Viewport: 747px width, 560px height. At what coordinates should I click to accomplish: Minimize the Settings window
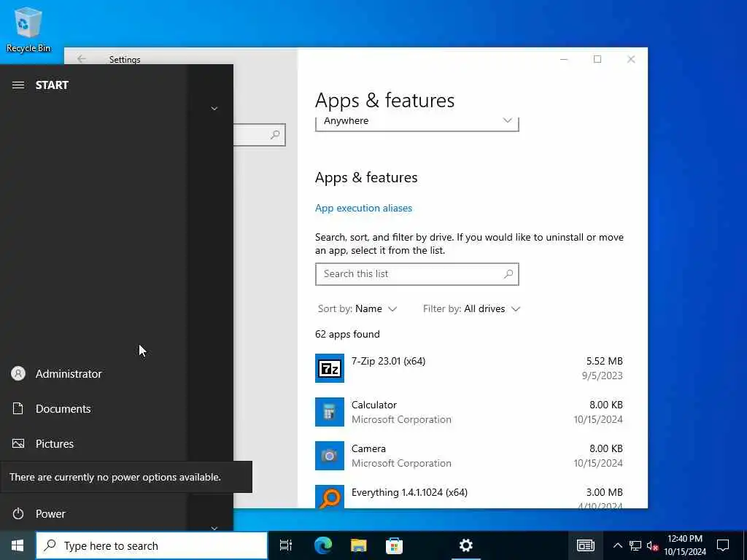(x=564, y=59)
